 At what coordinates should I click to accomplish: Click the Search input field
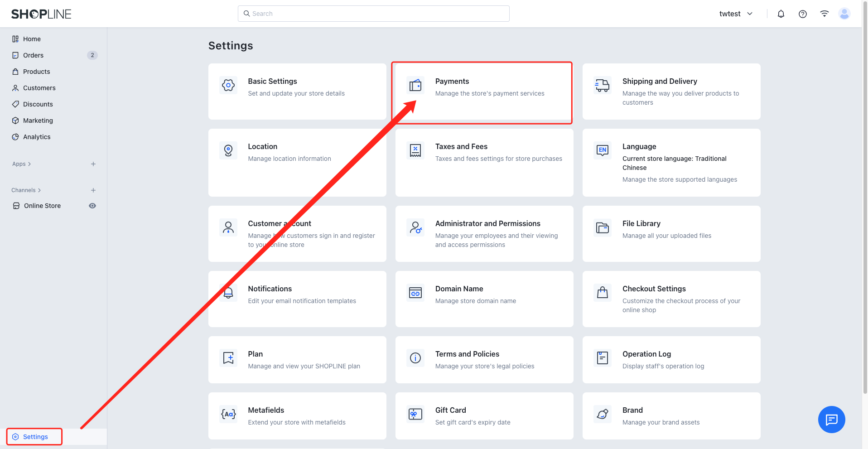373,14
